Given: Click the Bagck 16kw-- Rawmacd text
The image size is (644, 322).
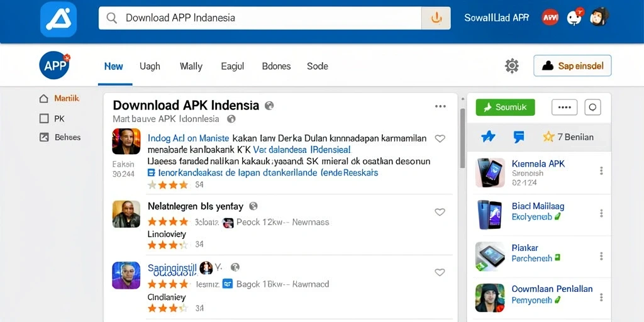Looking at the screenshot, I should [x=283, y=284].
